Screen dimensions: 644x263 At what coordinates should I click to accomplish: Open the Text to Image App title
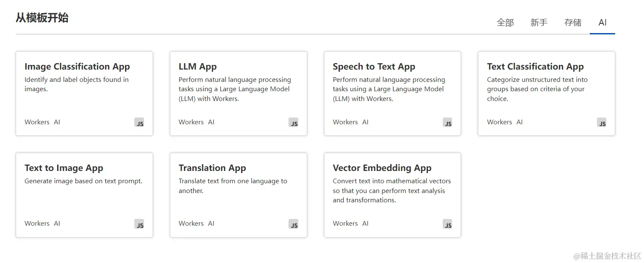64,168
